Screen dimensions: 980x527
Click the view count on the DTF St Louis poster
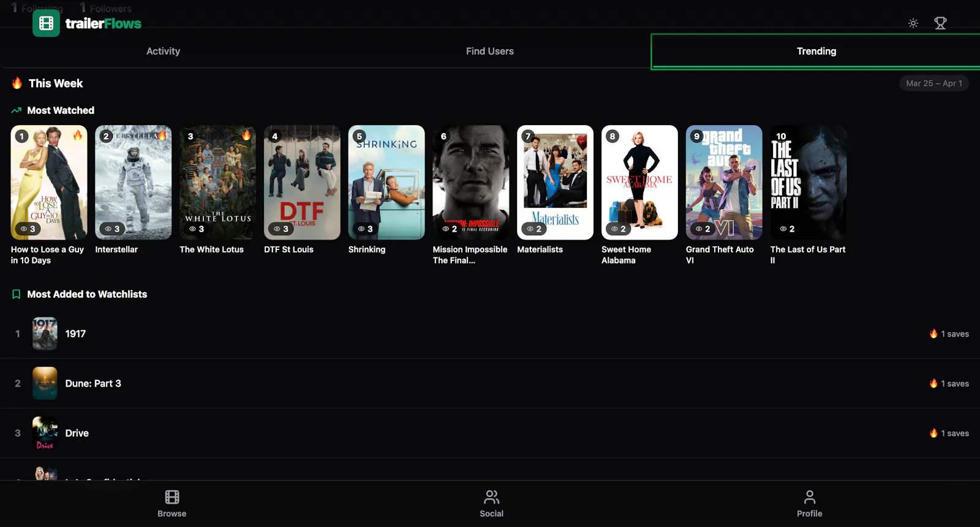click(281, 229)
